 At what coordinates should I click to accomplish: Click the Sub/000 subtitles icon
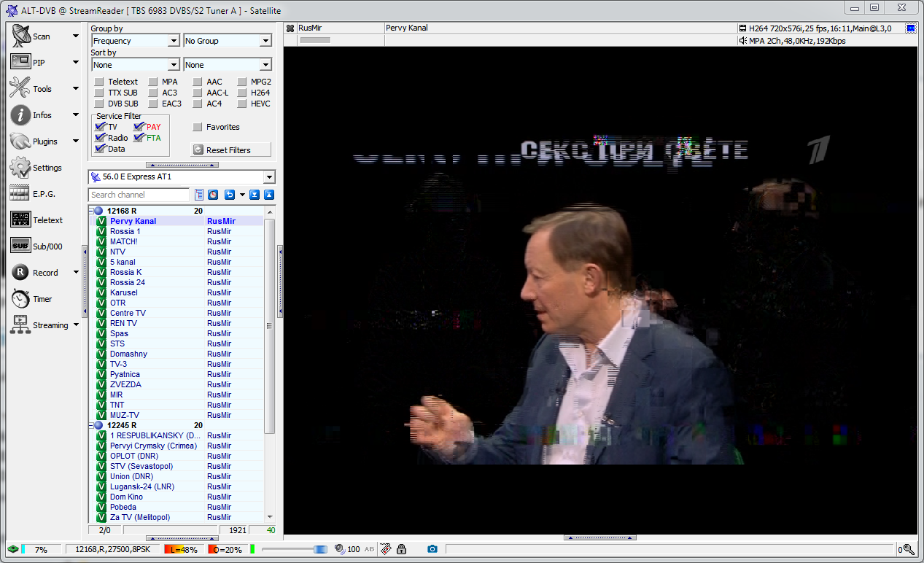[x=20, y=246]
